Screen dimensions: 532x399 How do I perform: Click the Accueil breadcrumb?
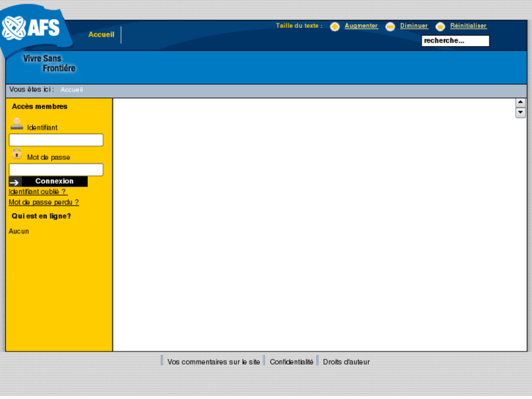72,89
